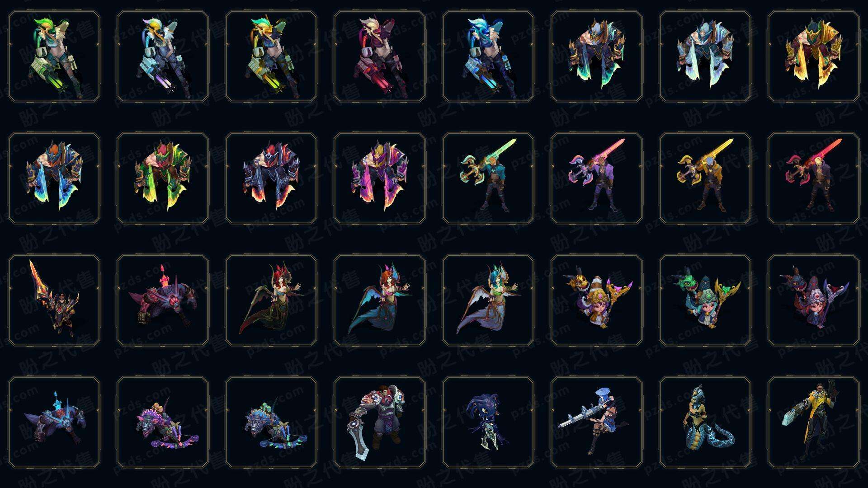The width and height of the screenshot is (868, 488).
Task: Select the golden Zed-style armored skin
Action: pos(814,56)
